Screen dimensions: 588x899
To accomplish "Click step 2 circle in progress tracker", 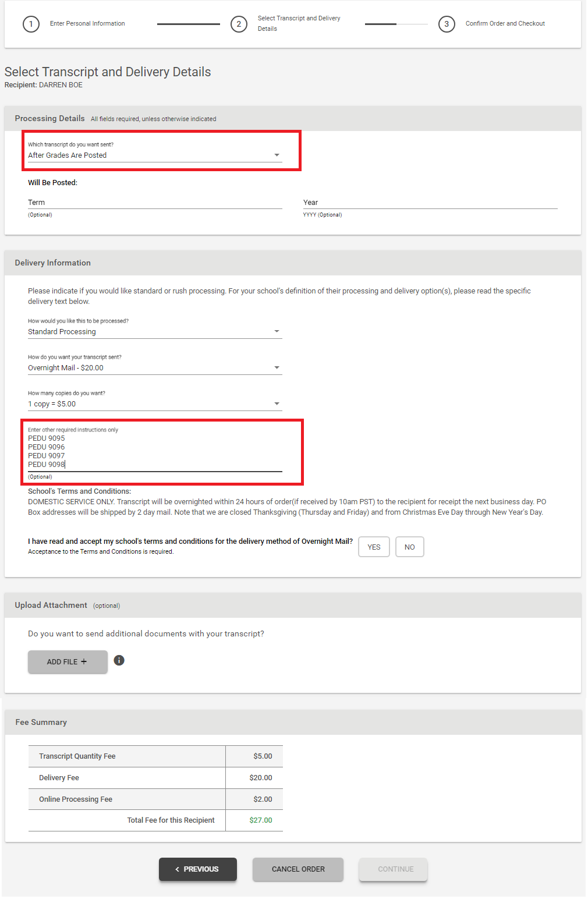I will 239,24.
